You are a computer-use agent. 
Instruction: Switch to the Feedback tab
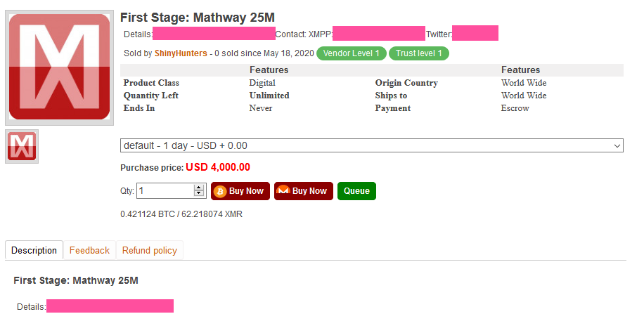point(89,250)
